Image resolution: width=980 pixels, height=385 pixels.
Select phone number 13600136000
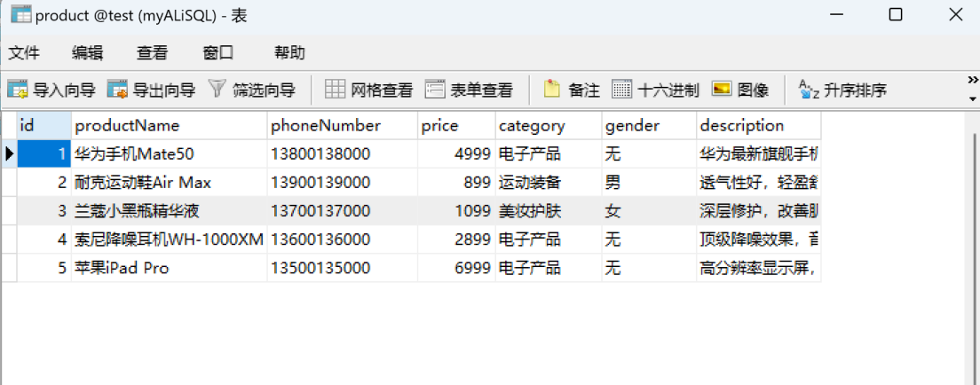click(343, 240)
